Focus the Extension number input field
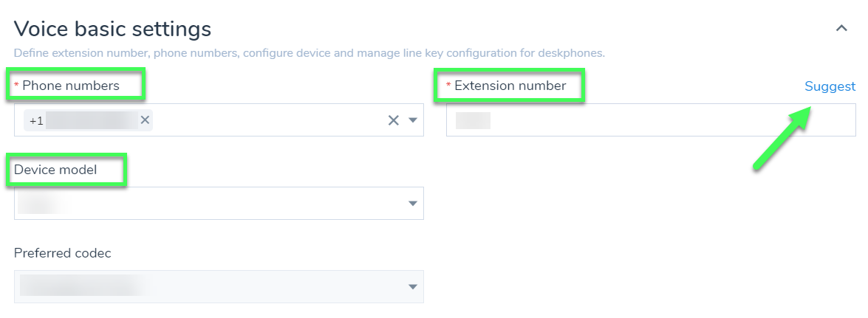The image size is (868, 318). [651, 120]
